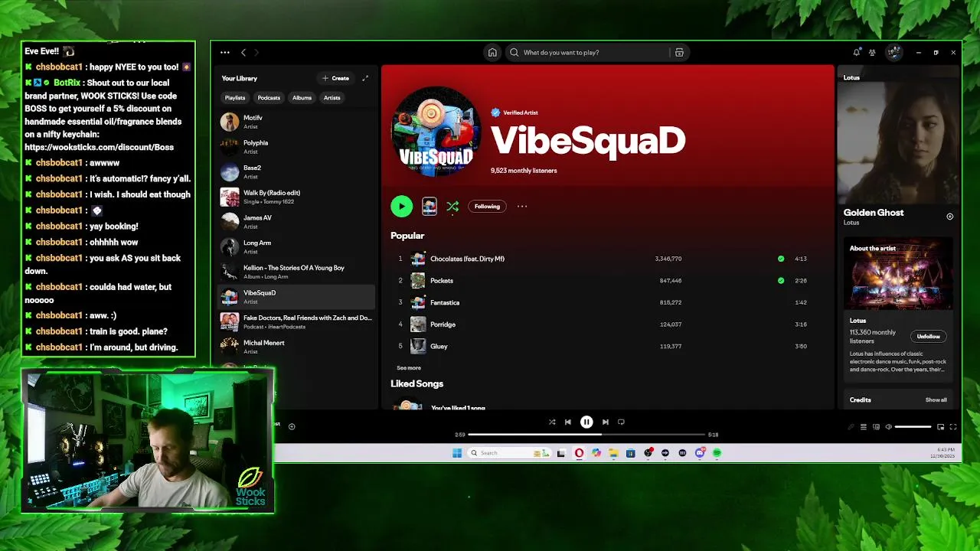Image resolution: width=980 pixels, height=551 pixels.
Task: Open Long Arm artist in library
Action: [x=296, y=246]
